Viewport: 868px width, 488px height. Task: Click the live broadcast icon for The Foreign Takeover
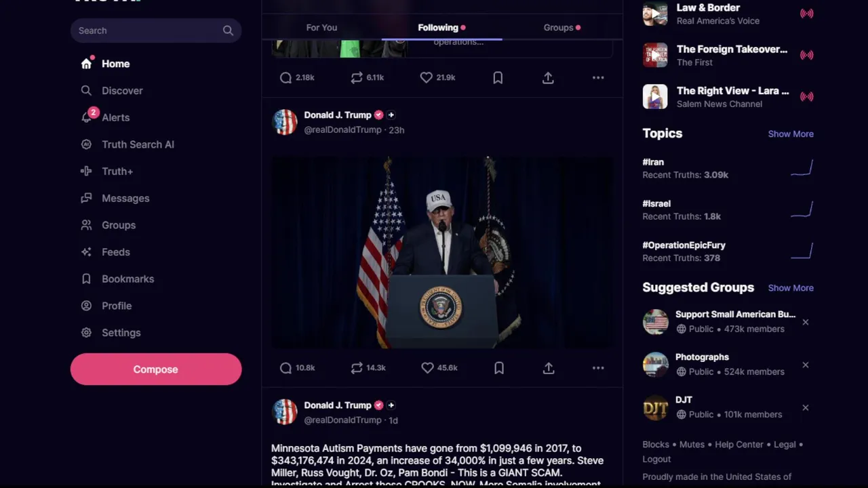806,55
